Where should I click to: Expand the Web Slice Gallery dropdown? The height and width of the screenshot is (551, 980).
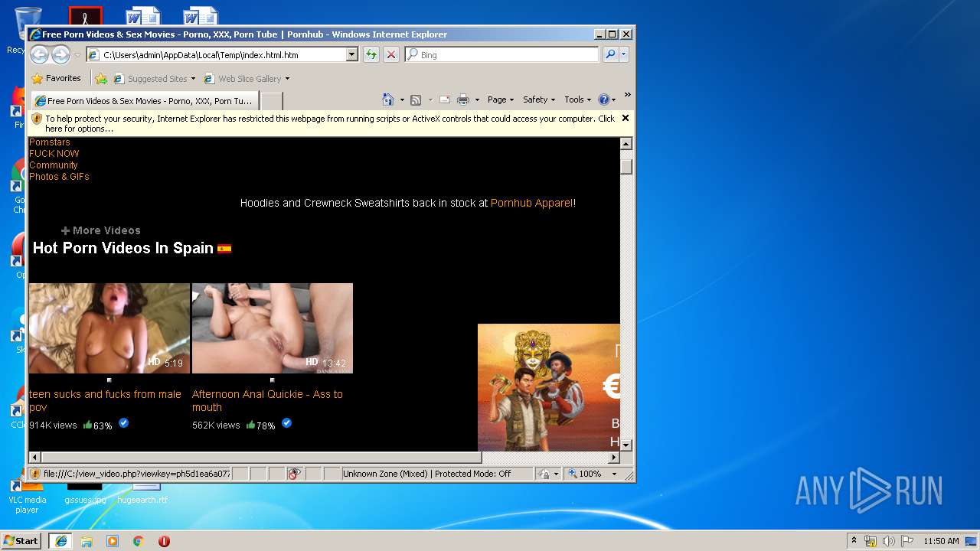(287, 79)
